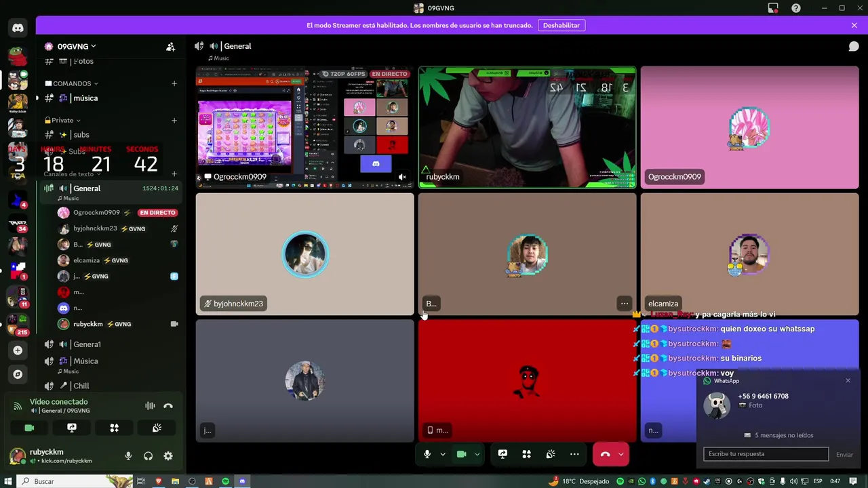Open Windows Start menu
Screen dimensions: 868x488
tap(7, 481)
